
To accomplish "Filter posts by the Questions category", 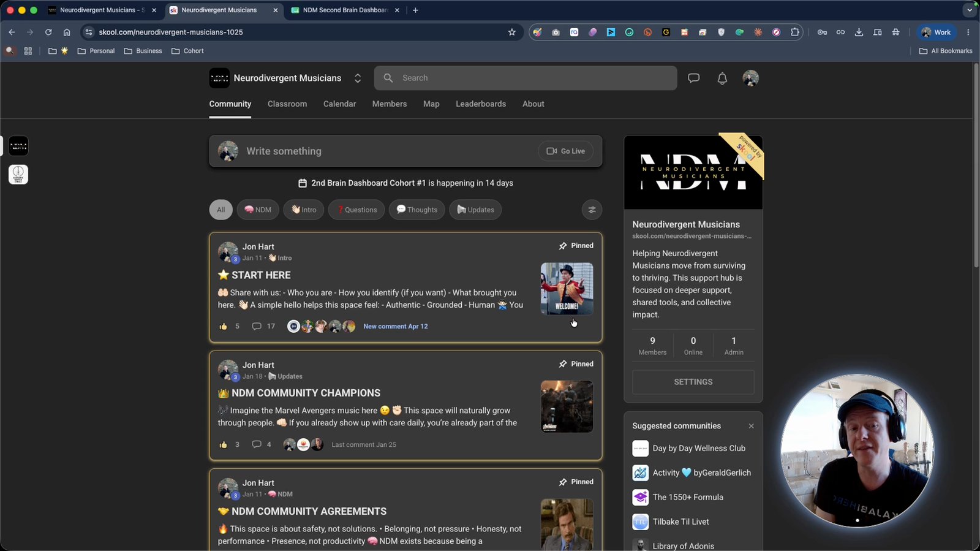I will (x=356, y=210).
